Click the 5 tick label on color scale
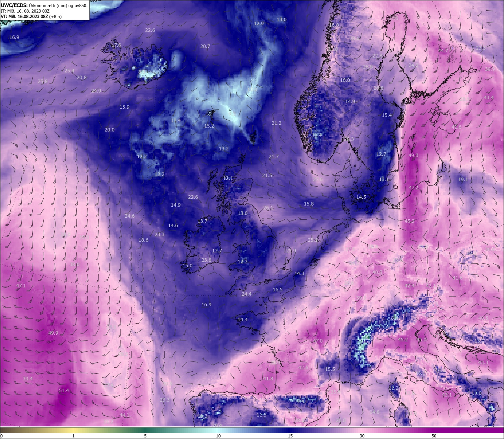Screen dimensions: 504x439 click(x=145, y=436)
